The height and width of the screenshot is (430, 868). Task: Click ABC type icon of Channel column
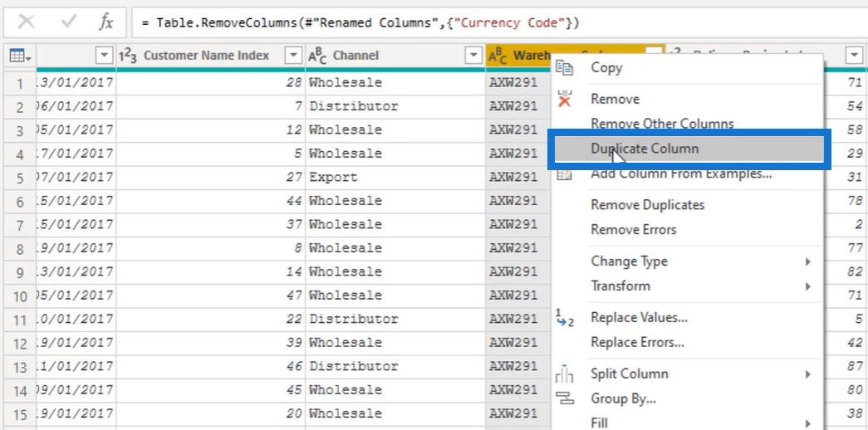[318, 56]
